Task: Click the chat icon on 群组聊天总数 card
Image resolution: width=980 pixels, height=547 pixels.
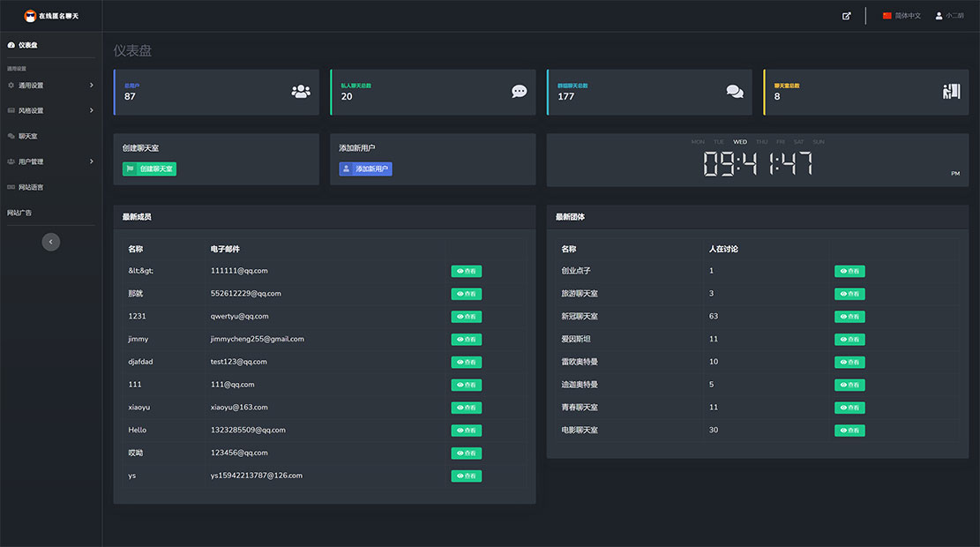Action: coord(735,92)
